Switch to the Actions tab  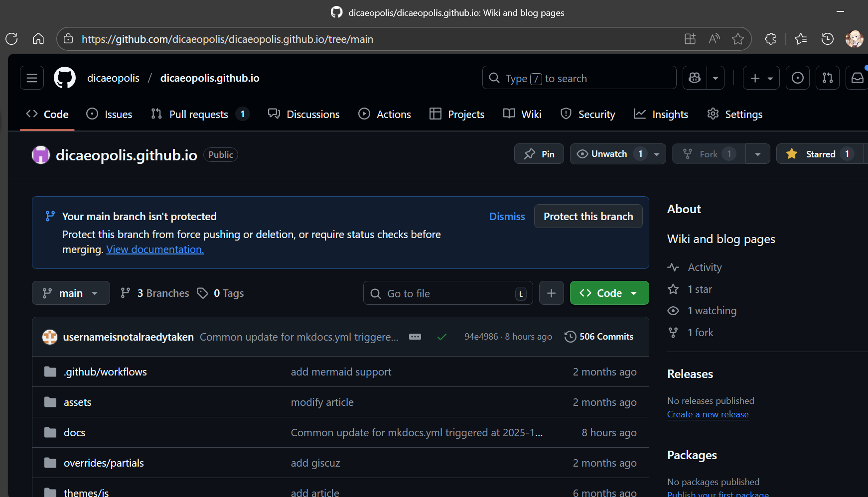385,115
